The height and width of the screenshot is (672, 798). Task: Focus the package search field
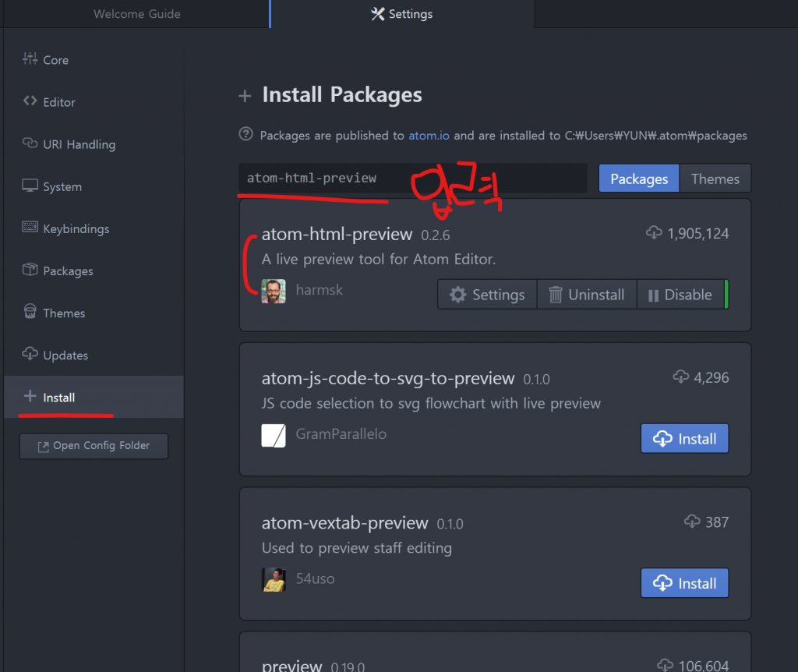pos(413,179)
